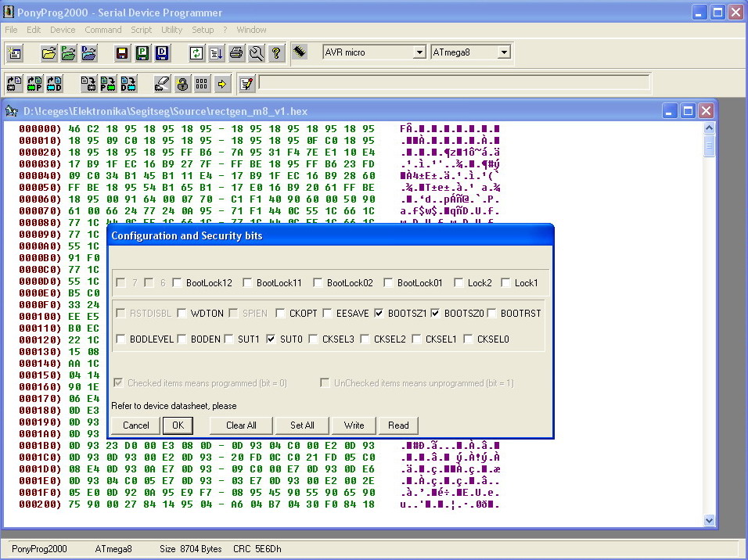Click the 'CRC 5E6Dh' status bar text
This screenshot has height=560, width=748.
click(x=257, y=549)
